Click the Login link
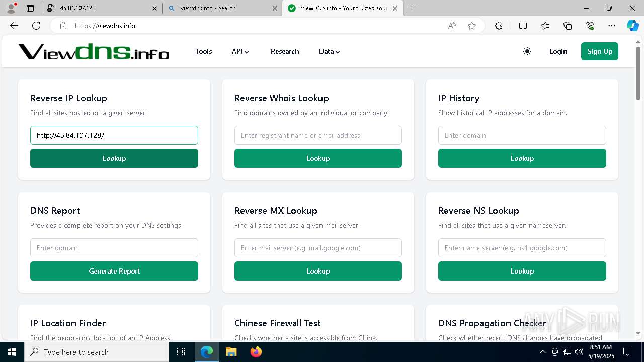This screenshot has width=644, height=362. pos(558,51)
